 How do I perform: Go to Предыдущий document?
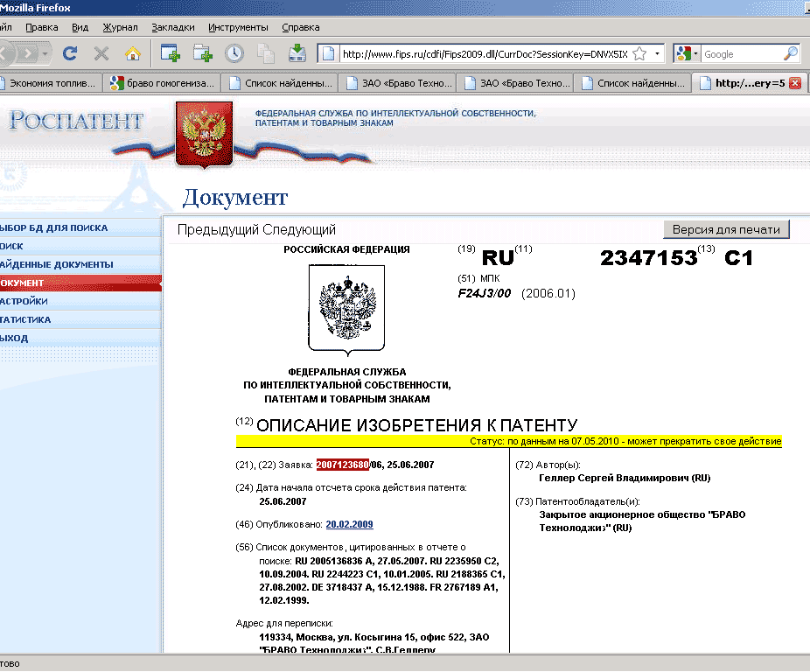coord(219,229)
